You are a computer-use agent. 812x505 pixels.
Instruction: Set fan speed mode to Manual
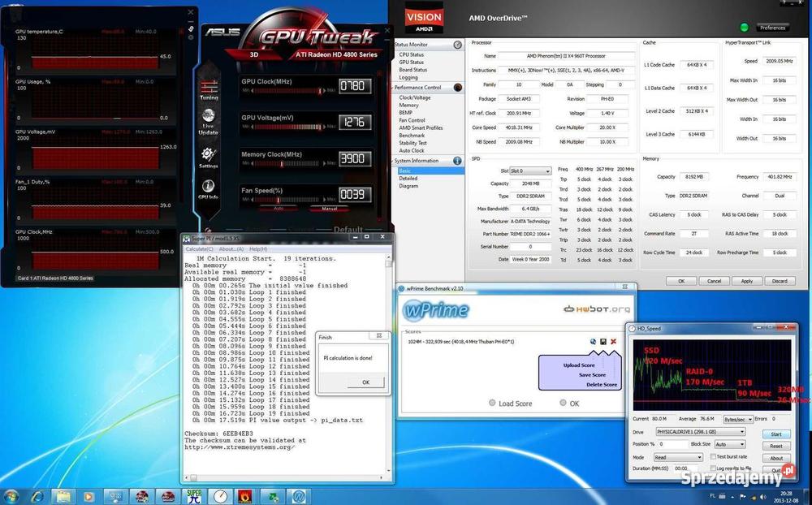pyautogui.click(x=330, y=208)
